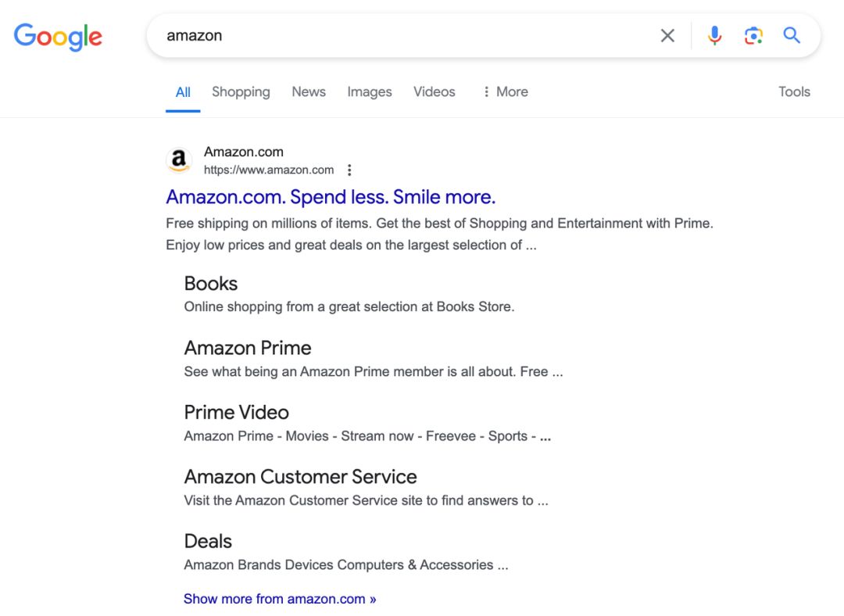Open the Prime Video sitelink
The height and width of the screenshot is (616, 844).
[x=237, y=412]
